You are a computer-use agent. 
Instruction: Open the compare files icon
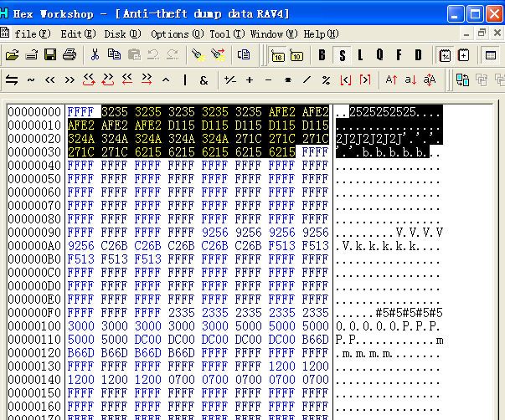pos(462,79)
